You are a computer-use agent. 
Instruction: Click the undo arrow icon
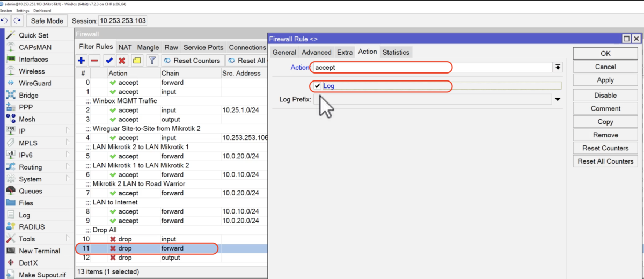tap(5, 21)
